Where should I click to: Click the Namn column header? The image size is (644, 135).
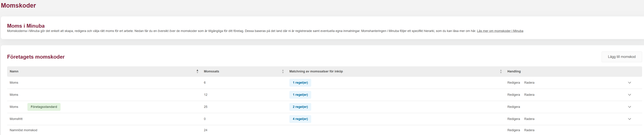pos(14,72)
